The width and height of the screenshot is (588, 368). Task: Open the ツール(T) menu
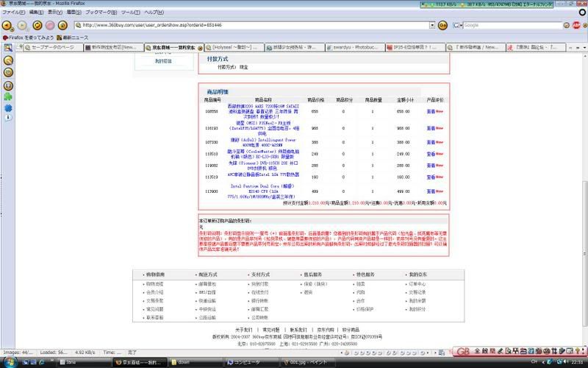point(131,13)
